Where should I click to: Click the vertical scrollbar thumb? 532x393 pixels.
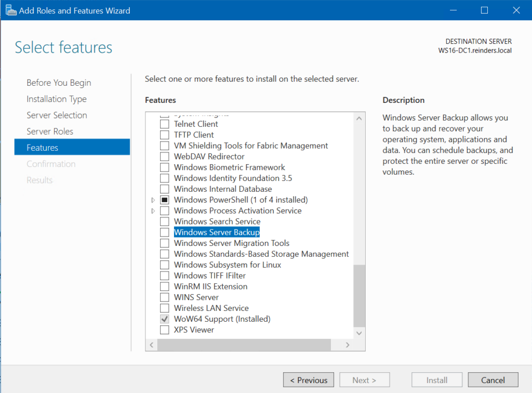pos(359,296)
